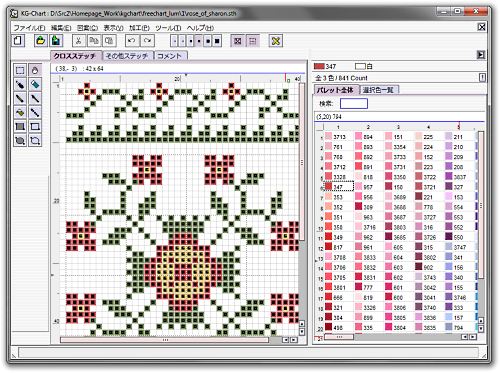Set second smallest zoom dot size
Viewport: 500px width, 373px height.
pyautogui.click(x=182, y=41)
